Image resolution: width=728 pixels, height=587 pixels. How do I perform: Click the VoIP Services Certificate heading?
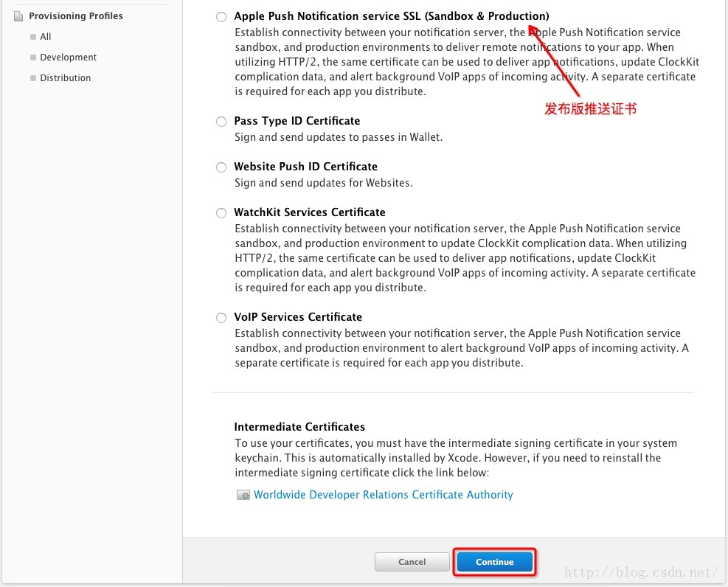tap(298, 317)
